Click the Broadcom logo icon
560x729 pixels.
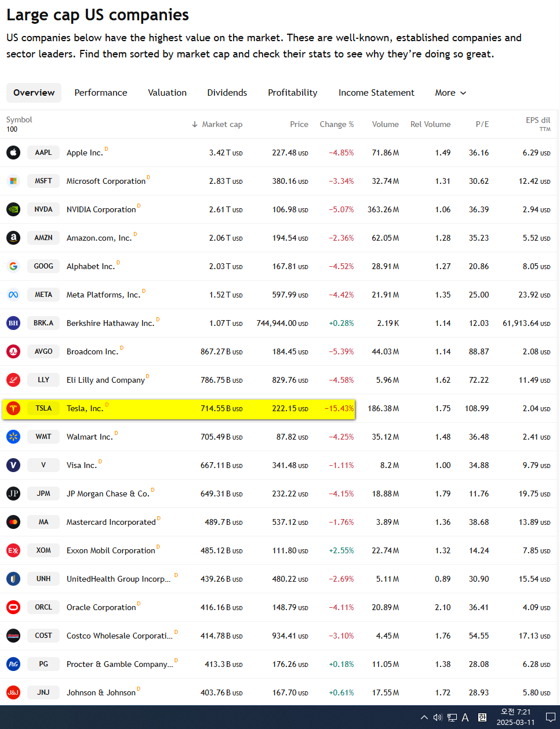pyautogui.click(x=13, y=351)
